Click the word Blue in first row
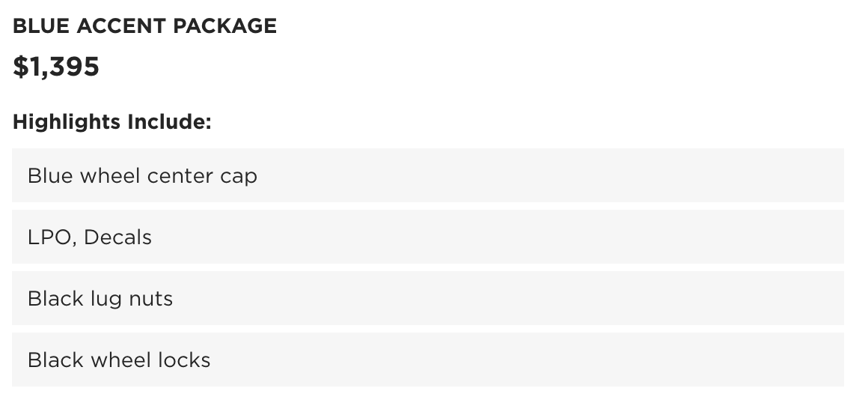Viewport: 868px width, 397px height. pos(50,176)
